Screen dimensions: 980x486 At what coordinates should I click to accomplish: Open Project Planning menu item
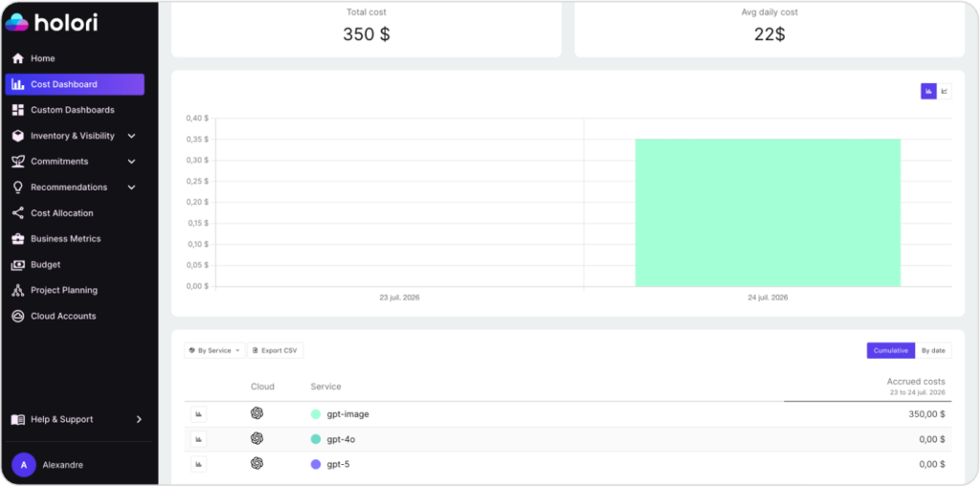pos(75,291)
